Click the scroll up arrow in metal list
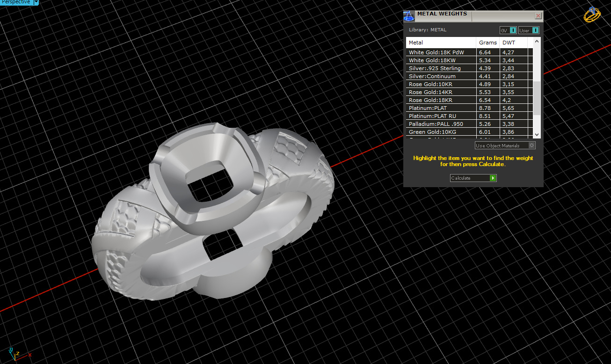This screenshot has width=611, height=364. 537,41
